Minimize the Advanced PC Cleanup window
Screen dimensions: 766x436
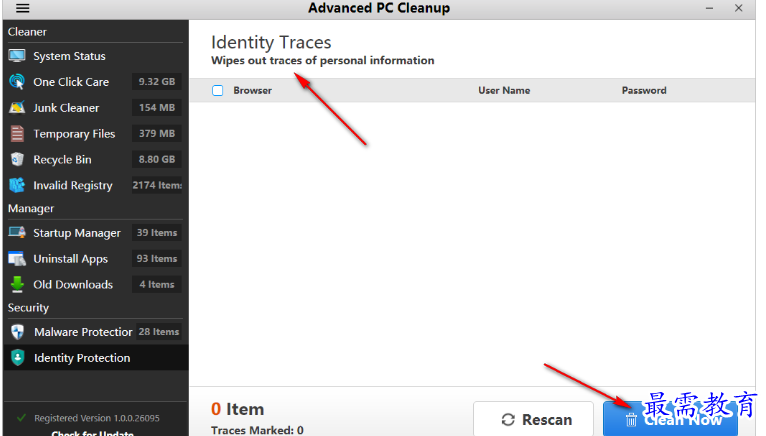709,8
